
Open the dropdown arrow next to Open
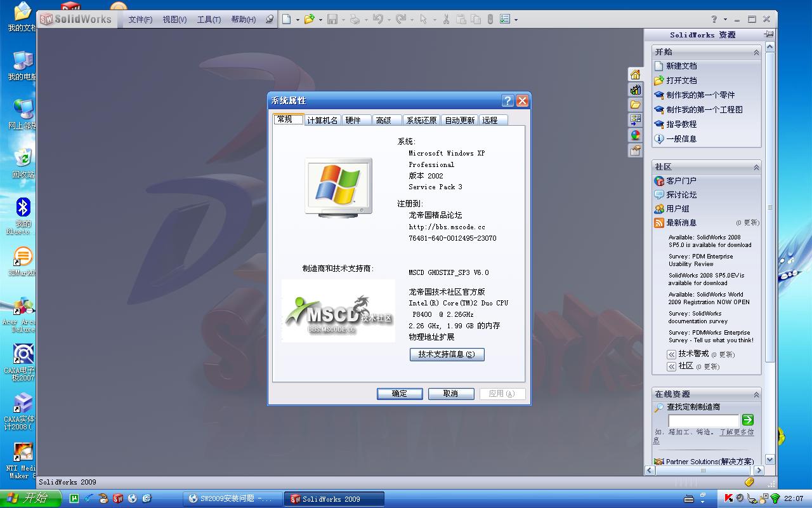(x=320, y=20)
